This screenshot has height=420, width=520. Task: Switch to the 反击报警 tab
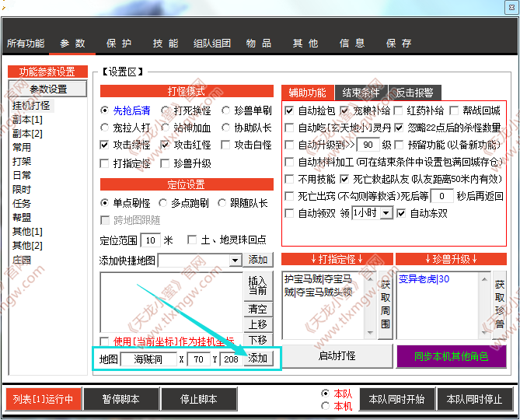pyautogui.click(x=414, y=93)
